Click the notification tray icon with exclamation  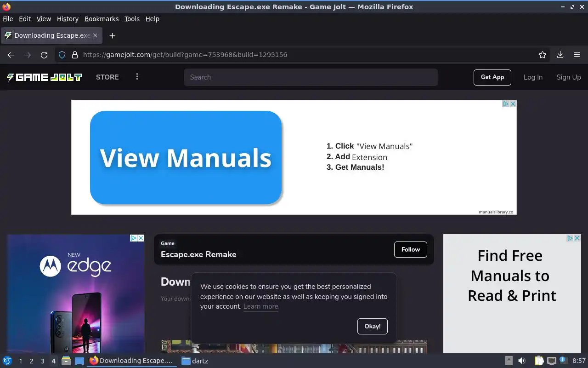pos(563,360)
